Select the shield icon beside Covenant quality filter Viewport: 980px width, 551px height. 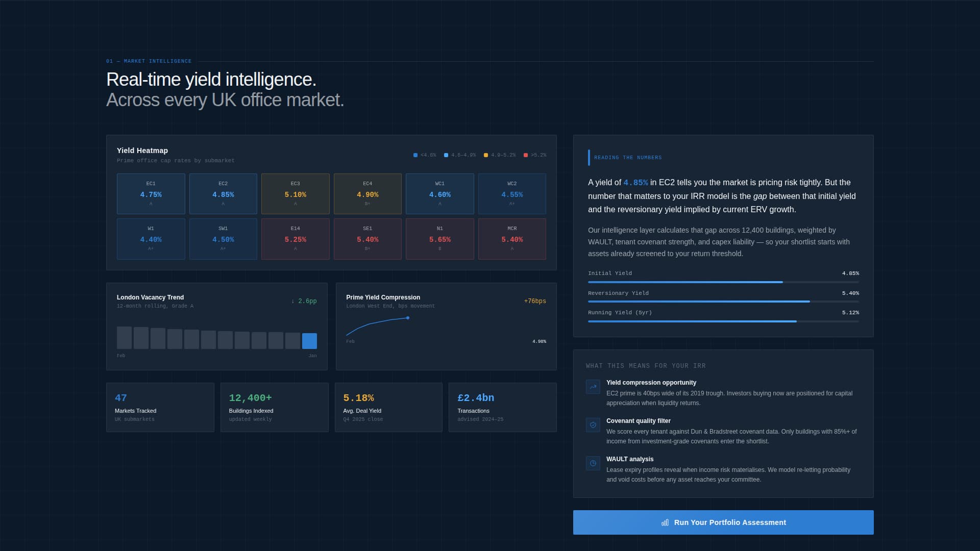click(593, 425)
